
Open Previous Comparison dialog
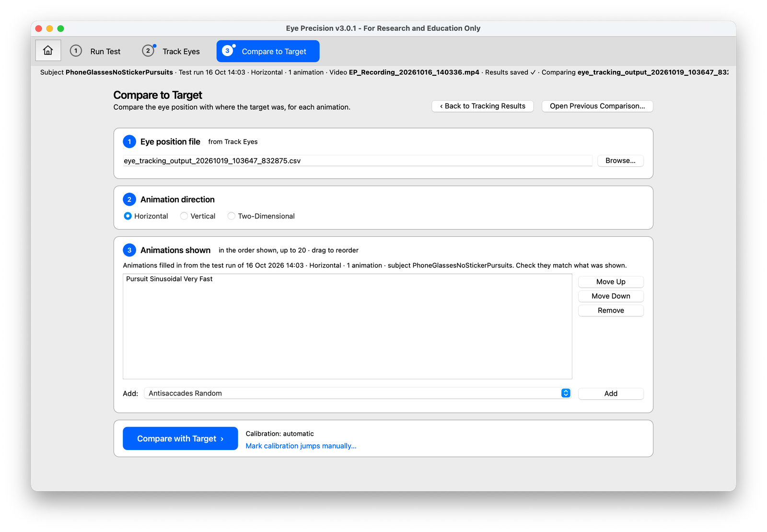point(597,106)
